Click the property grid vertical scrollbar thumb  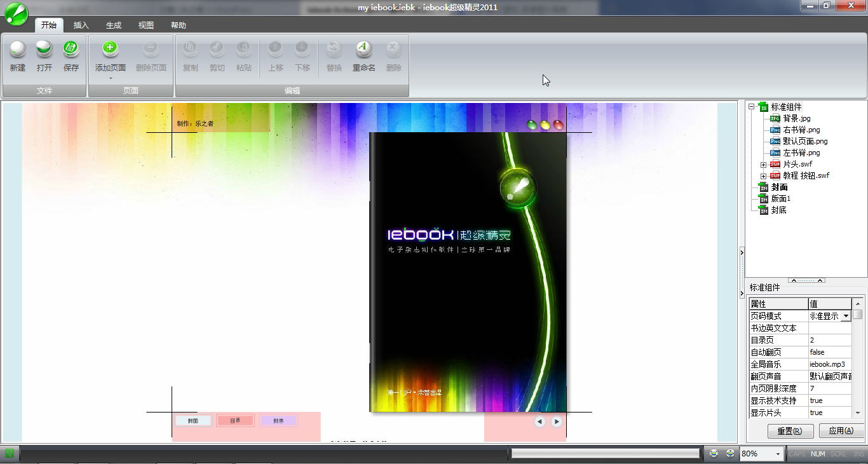coord(857,315)
